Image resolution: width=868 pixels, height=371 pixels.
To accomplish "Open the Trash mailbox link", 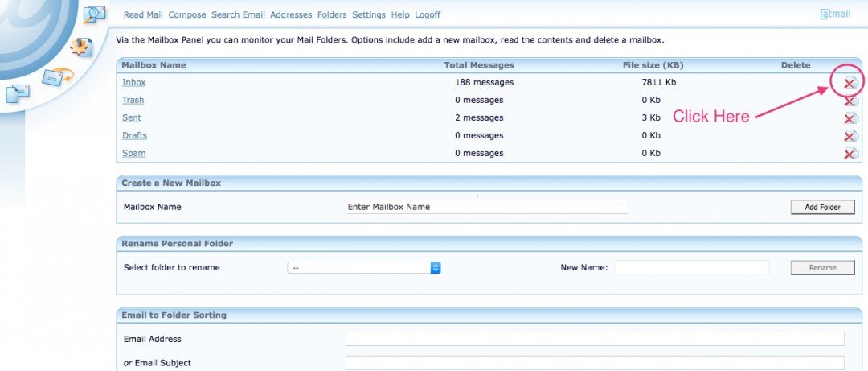I will click(133, 100).
